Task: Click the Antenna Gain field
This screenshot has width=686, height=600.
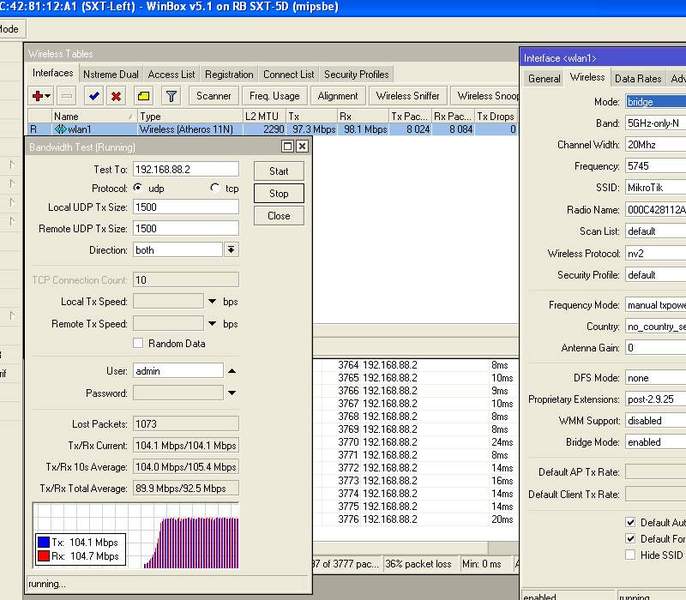Action: 655,348
